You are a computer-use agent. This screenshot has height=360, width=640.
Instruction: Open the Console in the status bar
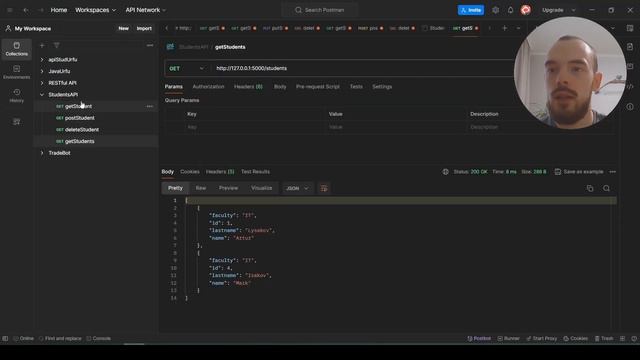(x=98, y=338)
